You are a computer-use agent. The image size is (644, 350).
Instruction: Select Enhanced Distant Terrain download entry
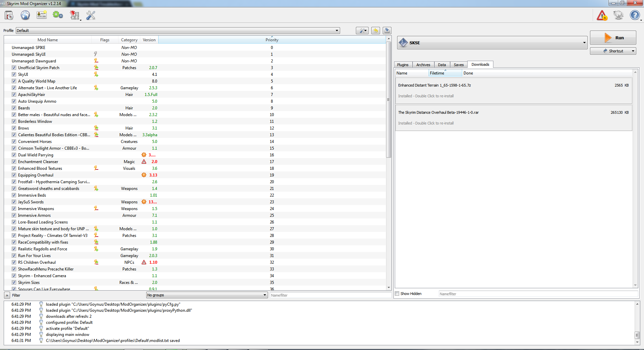coord(514,91)
